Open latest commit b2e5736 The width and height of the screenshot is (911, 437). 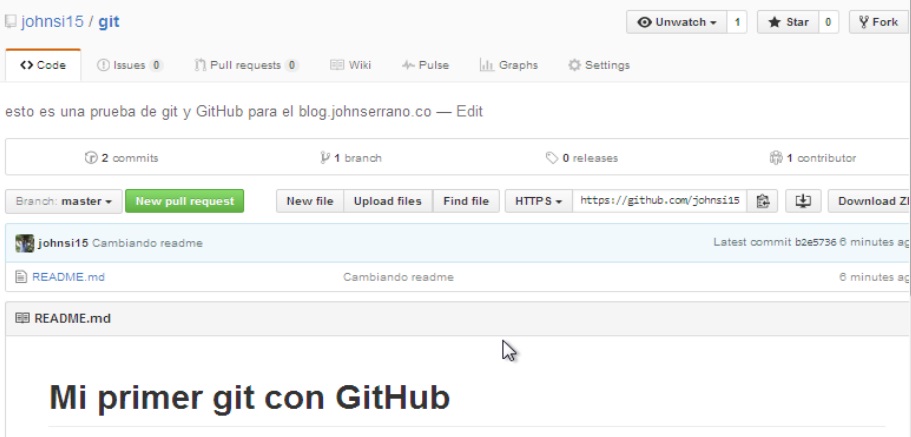coord(816,242)
